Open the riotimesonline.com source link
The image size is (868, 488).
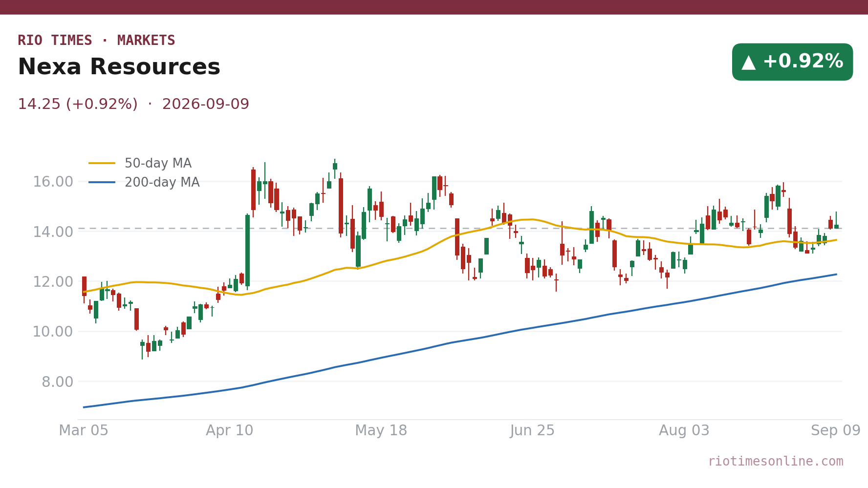pyautogui.click(x=776, y=462)
